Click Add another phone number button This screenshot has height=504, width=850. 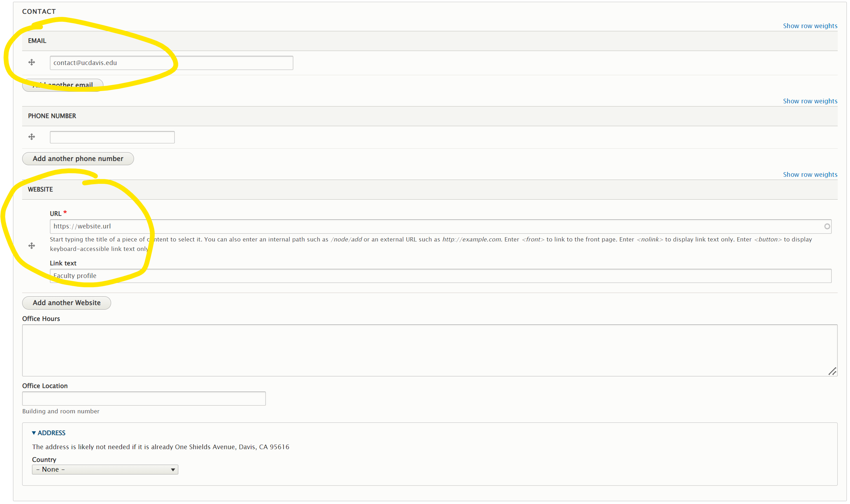[x=78, y=159]
